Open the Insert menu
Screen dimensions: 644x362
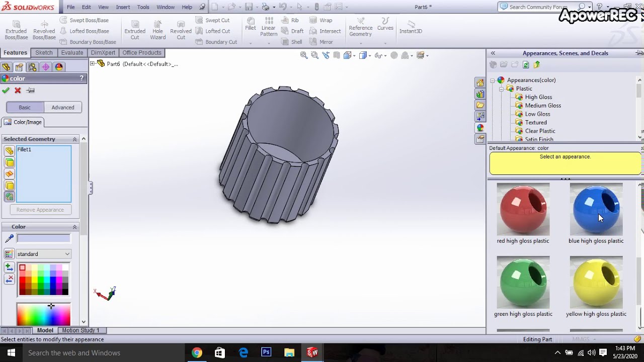[123, 7]
